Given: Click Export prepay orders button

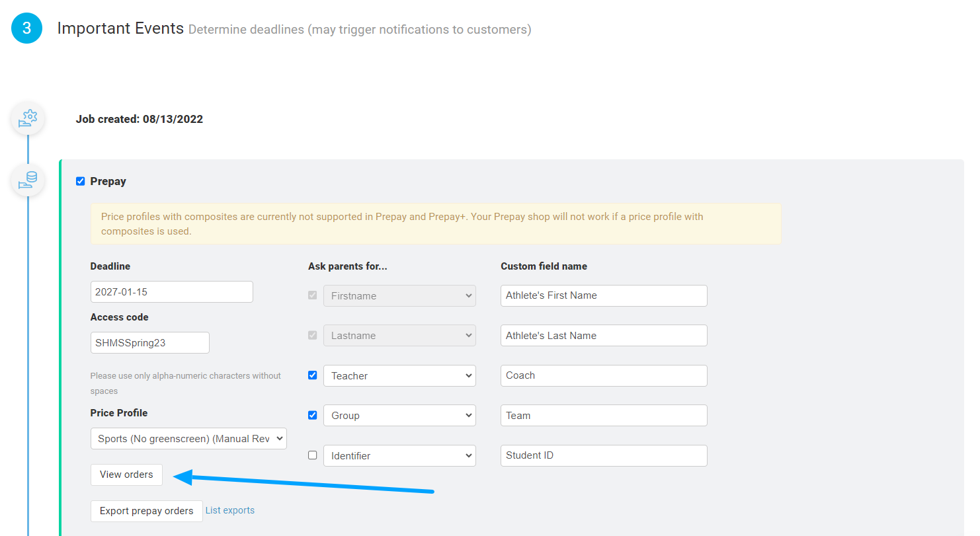Looking at the screenshot, I should tap(147, 511).
